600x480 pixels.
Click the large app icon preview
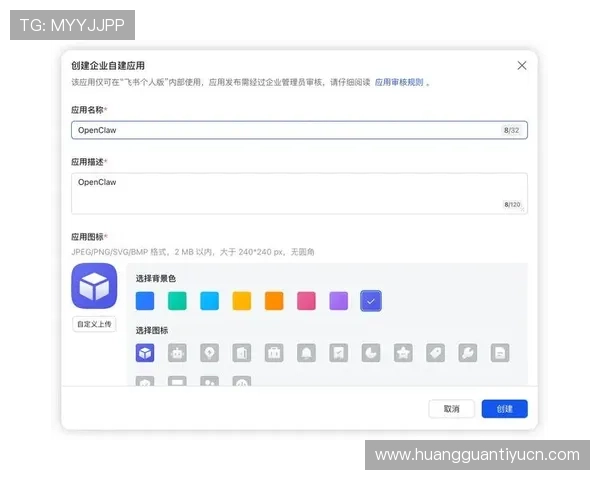click(94, 286)
